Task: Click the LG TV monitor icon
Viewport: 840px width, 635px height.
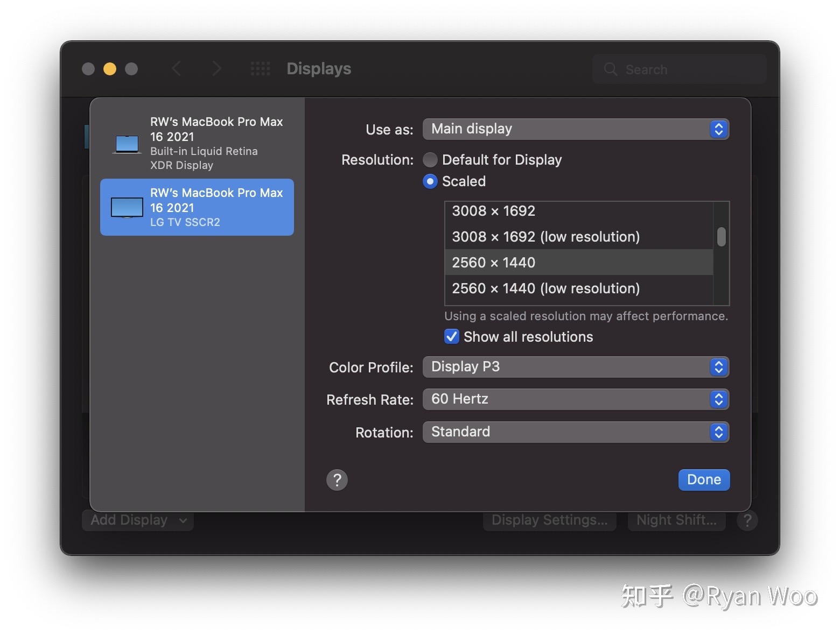Action: pos(127,208)
